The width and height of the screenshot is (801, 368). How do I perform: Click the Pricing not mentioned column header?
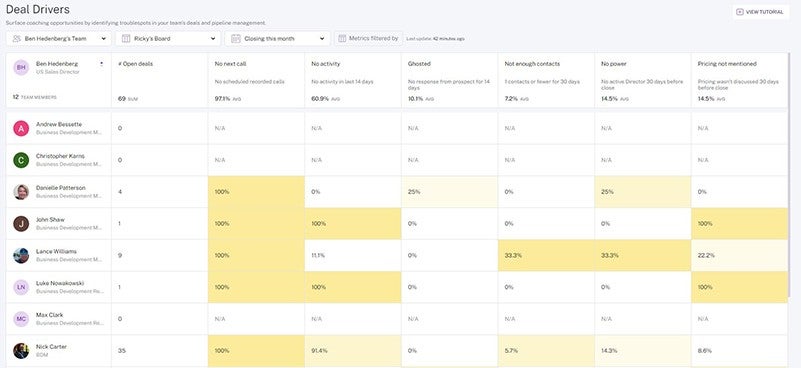click(727, 64)
